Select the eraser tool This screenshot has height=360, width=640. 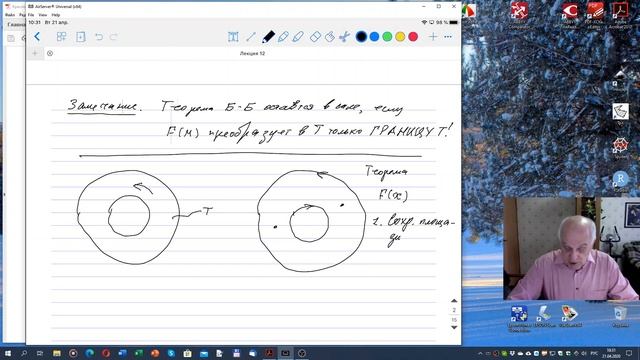tap(315, 37)
